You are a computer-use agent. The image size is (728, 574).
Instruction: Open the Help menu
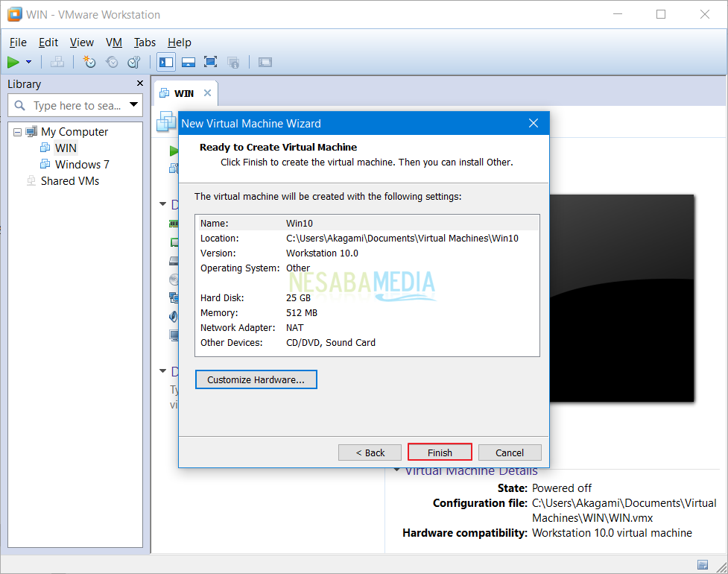180,42
